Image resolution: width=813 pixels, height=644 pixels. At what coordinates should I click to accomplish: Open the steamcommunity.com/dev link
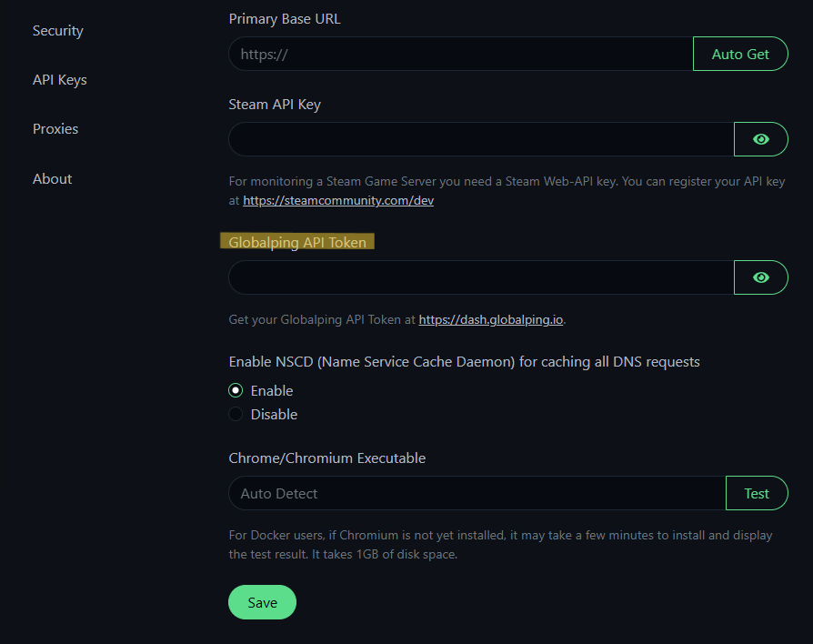(x=337, y=200)
